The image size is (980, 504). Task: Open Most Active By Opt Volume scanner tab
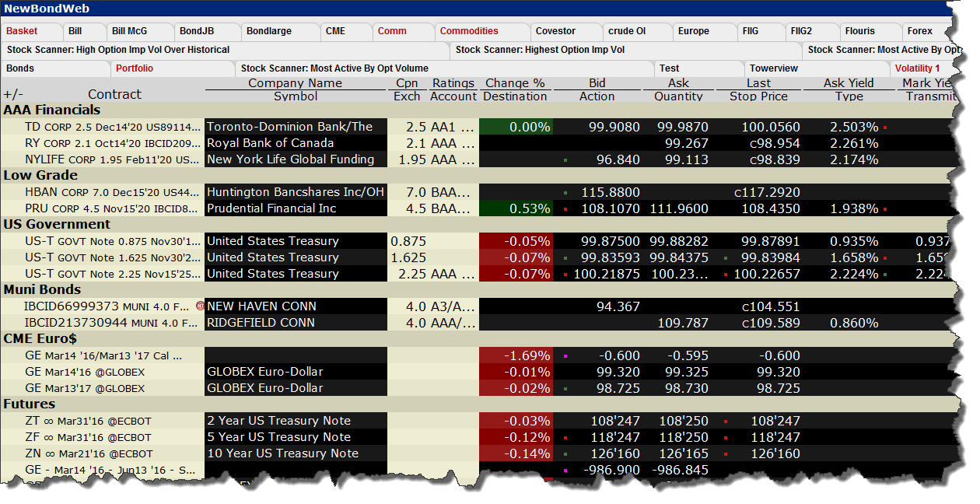point(443,68)
